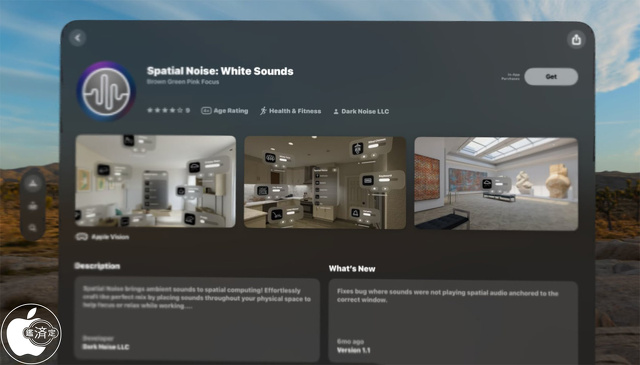Open the share sheet icon
Viewport: 640px width, 365px height.
click(576, 40)
